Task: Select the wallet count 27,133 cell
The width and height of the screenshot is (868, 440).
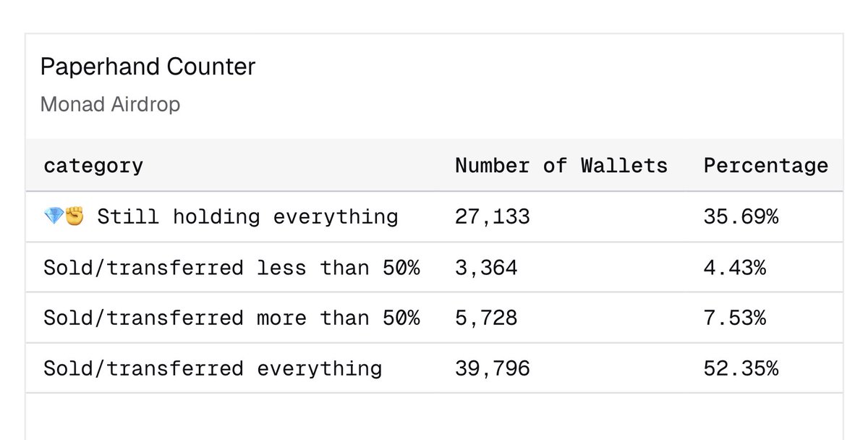Action: tap(492, 216)
